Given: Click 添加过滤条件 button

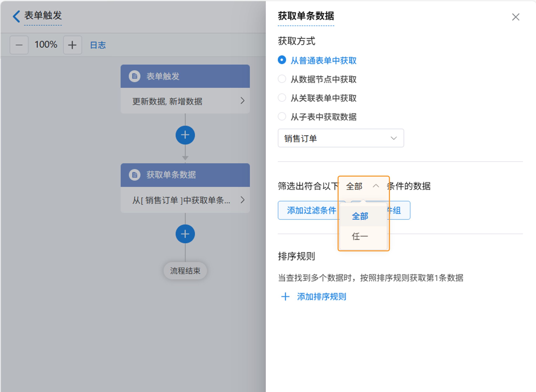Looking at the screenshot, I should pyautogui.click(x=309, y=210).
